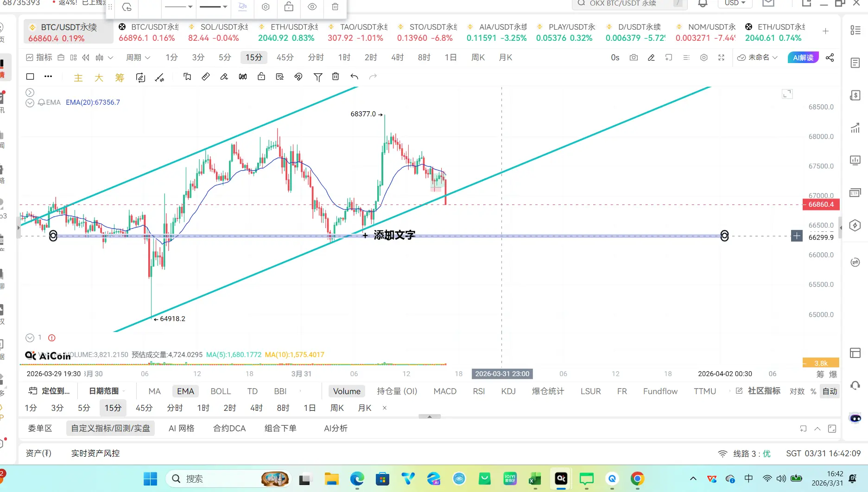The width and height of the screenshot is (868, 492).
Task: Open the drawing filter funnel icon
Action: [317, 77]
